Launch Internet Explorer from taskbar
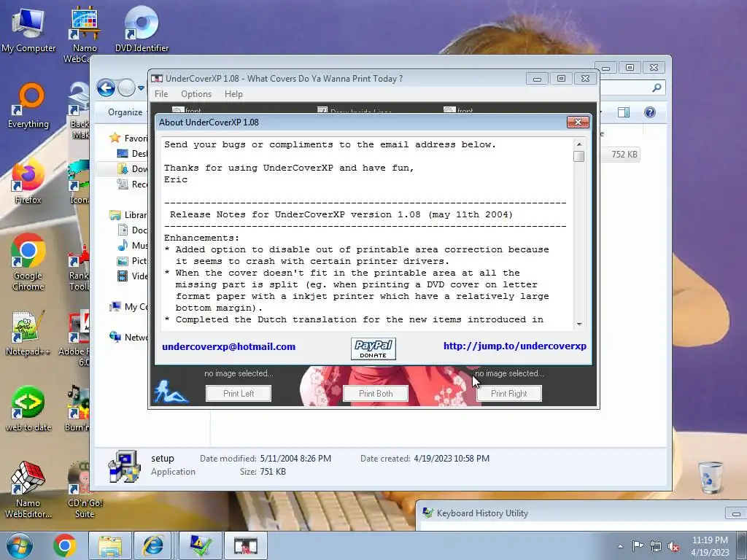The image size is (747, 560). pyautogui.click(x=153, y=545)
